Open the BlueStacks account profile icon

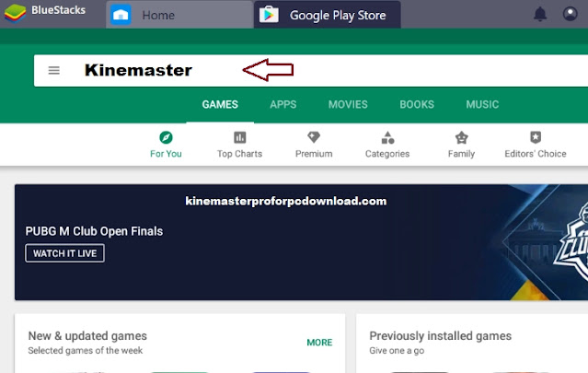coord(570,14)
